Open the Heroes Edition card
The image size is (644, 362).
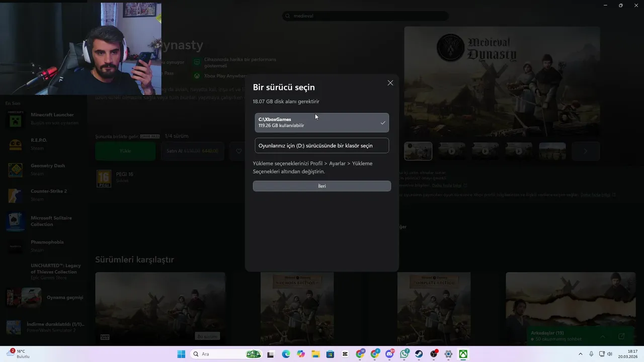(x=297, y=309)
